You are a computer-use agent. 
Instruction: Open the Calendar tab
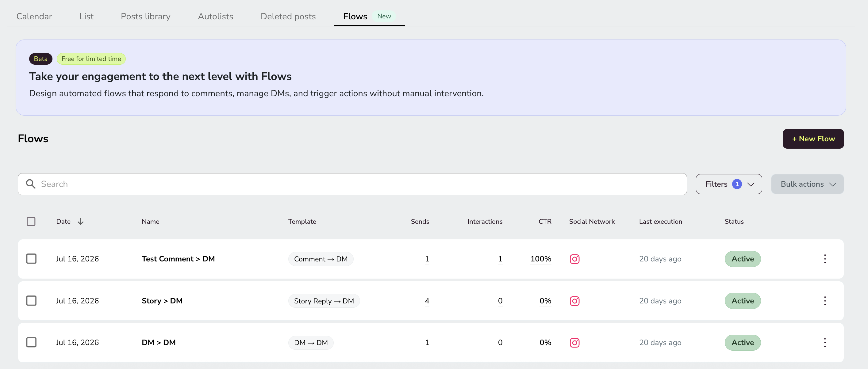click(34, 16)
